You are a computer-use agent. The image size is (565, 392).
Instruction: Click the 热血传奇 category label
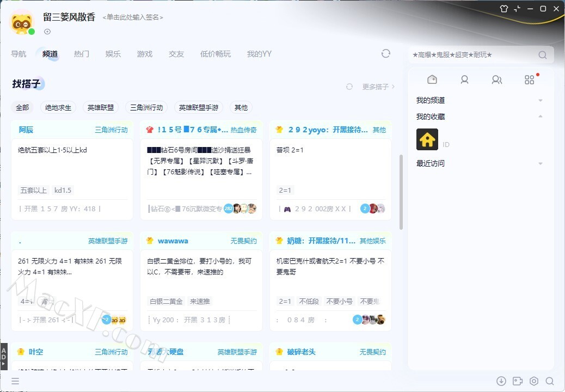pyautogui.click(x=244, y=130)
